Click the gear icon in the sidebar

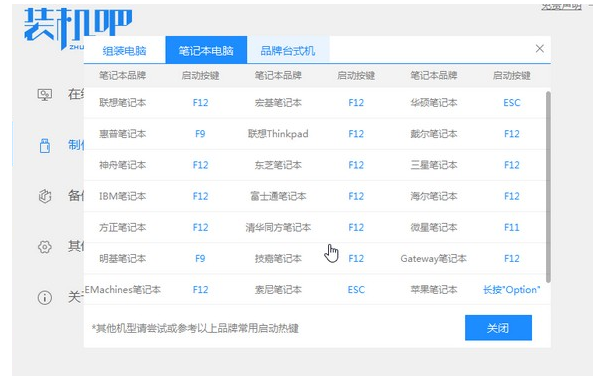point(45,247)
